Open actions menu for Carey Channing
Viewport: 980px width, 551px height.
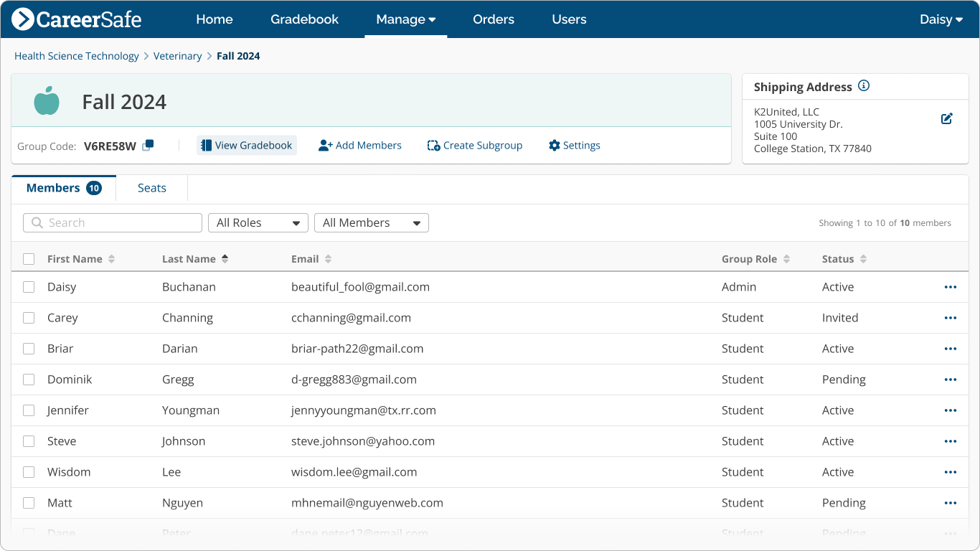pos(951,317)
